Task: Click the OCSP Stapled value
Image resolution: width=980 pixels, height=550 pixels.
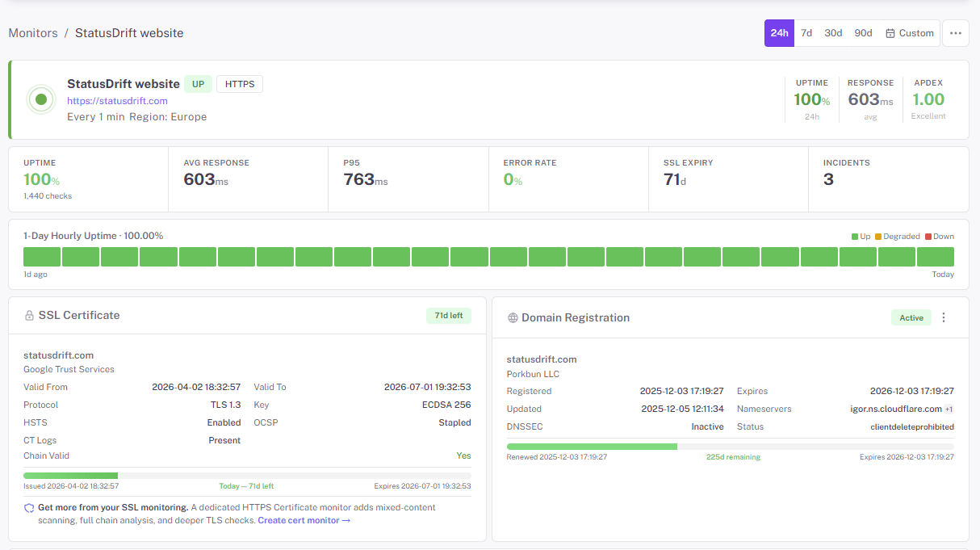Action: 455,423
